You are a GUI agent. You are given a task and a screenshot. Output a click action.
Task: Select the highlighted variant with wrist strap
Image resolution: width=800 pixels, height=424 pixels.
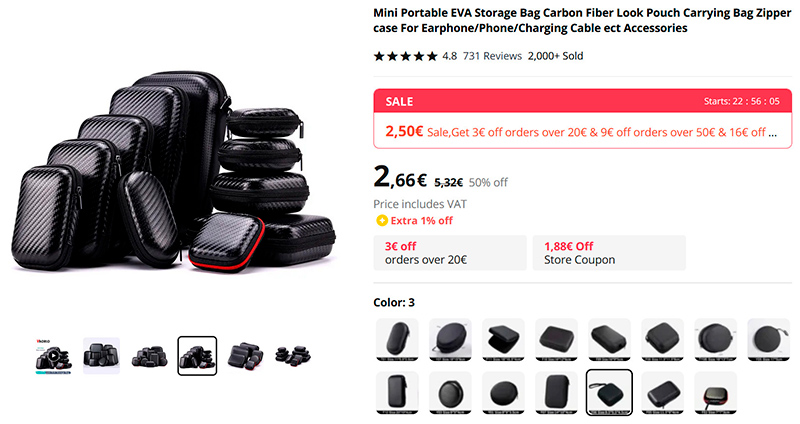point(609,392)
